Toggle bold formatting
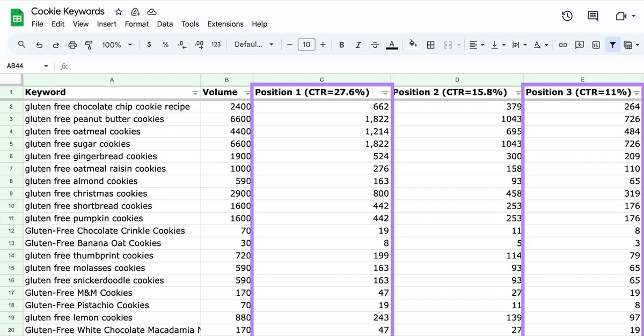The height and width of the screenshot is (336, 644). click(341, 45)
